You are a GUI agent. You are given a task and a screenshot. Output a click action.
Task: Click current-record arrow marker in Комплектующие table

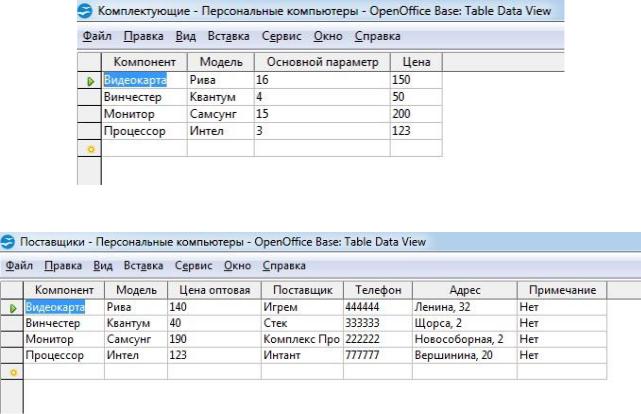(x=90, y=81)
